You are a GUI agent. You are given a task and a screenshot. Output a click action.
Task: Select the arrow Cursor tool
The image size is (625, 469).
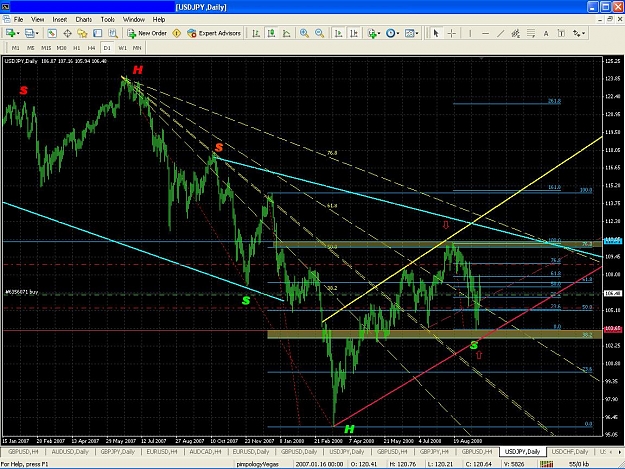[436, 33]
